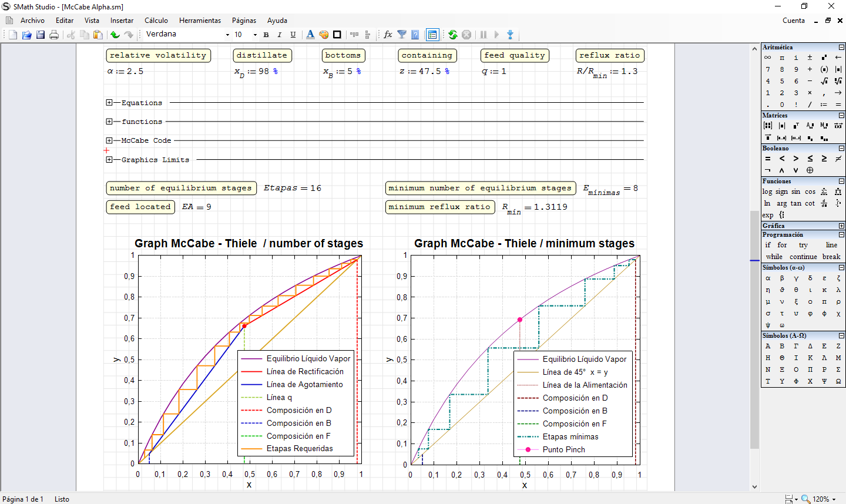
Task: Toggle Bold formatting
Action: [x=266, y=35]
